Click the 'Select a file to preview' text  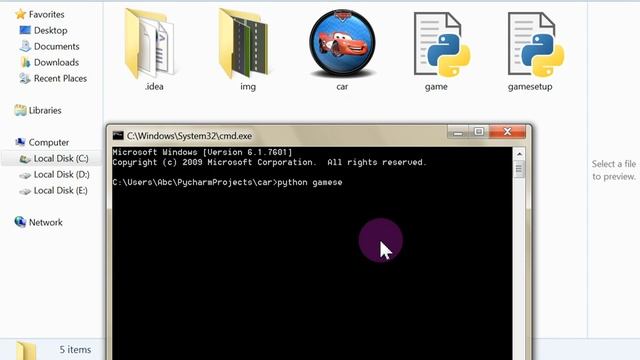[614, 170]
